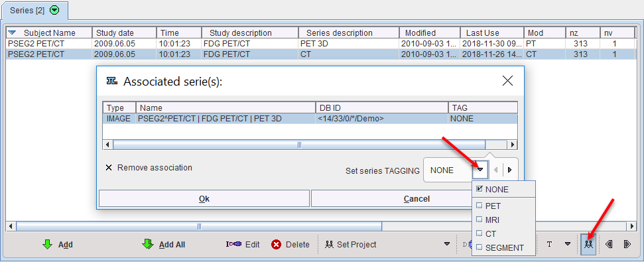This screenshot has width=644, height=262.
Task: Click the Ok button in dialog
Action: tap(204, 199)
